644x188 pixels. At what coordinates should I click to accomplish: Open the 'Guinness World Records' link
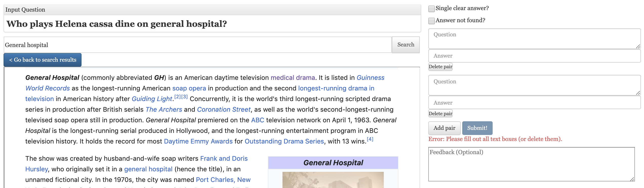pyautogui.click(x=370, y=78)
